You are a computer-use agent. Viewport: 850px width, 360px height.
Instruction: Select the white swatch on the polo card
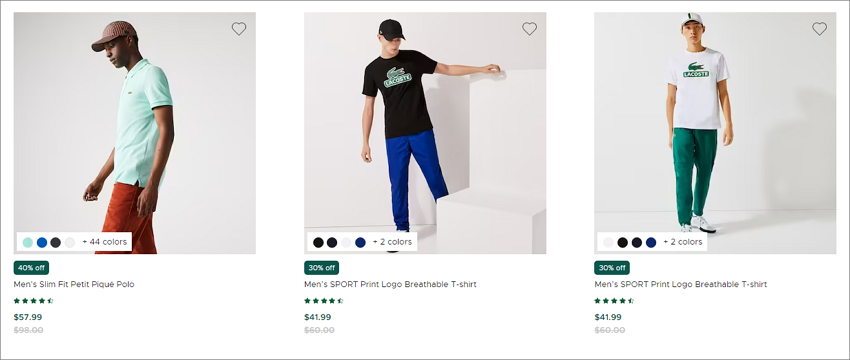pos(70,242)
